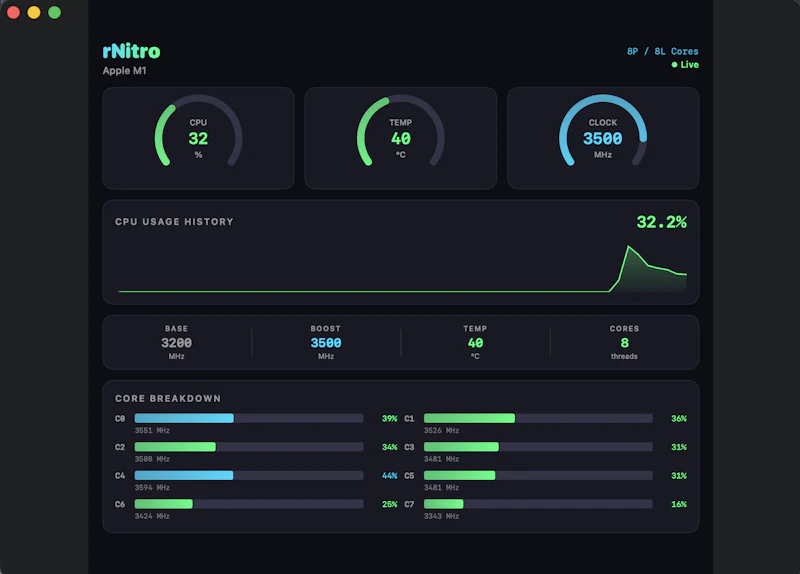Click the 44% value for core C4
Screen dimensions: 800x574
point(389,476)
